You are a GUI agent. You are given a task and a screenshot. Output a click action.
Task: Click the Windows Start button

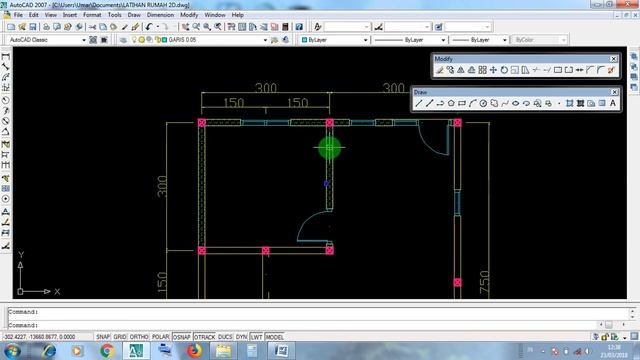(12, 351)
